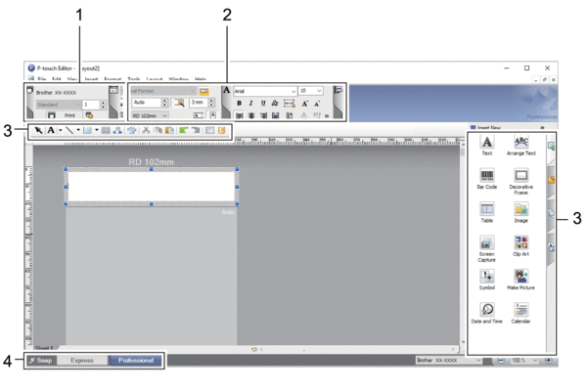This screenshot has height=390, width=588.
Task: Toggle Italic text formatting
Action: [x=250, y=103]
